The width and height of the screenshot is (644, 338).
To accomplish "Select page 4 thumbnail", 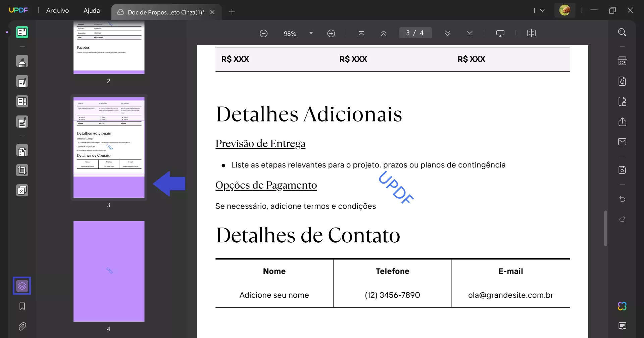I will (109, 271).
